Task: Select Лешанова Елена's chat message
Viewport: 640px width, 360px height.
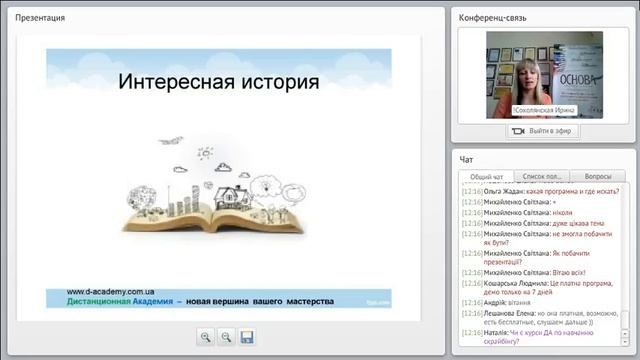Action: click(540, 318)
